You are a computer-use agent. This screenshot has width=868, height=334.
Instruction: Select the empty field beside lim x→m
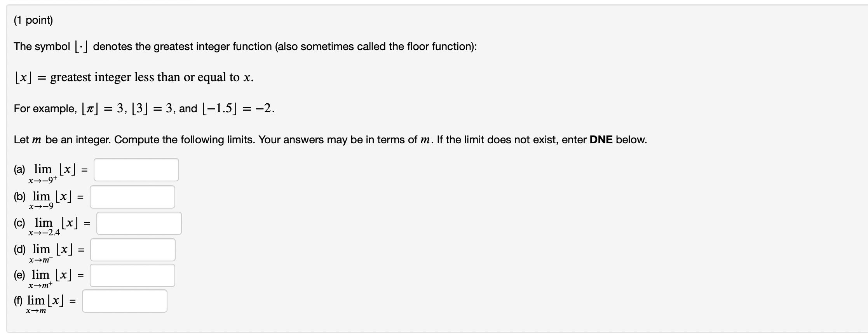[x=124, y=300]
